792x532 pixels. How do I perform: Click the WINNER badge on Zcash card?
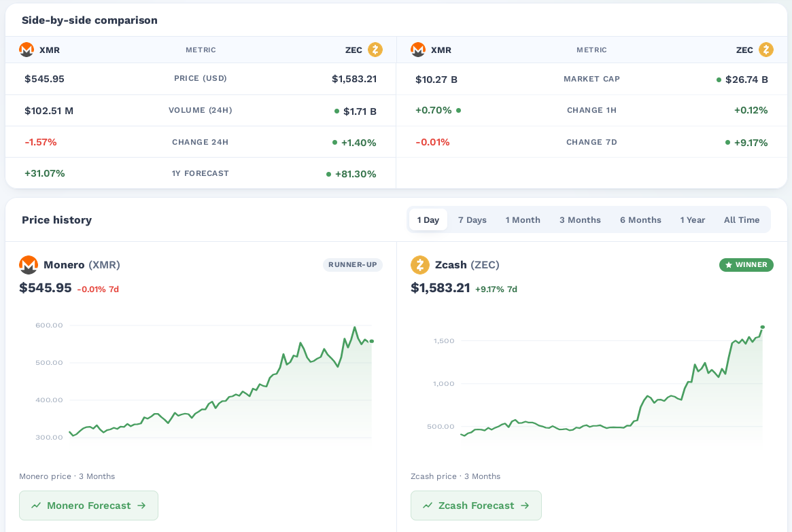click(x=746, y=264)
